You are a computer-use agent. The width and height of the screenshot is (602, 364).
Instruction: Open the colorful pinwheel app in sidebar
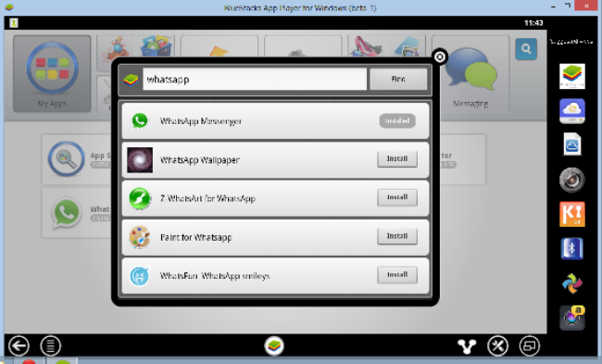[x=572, y=283]
